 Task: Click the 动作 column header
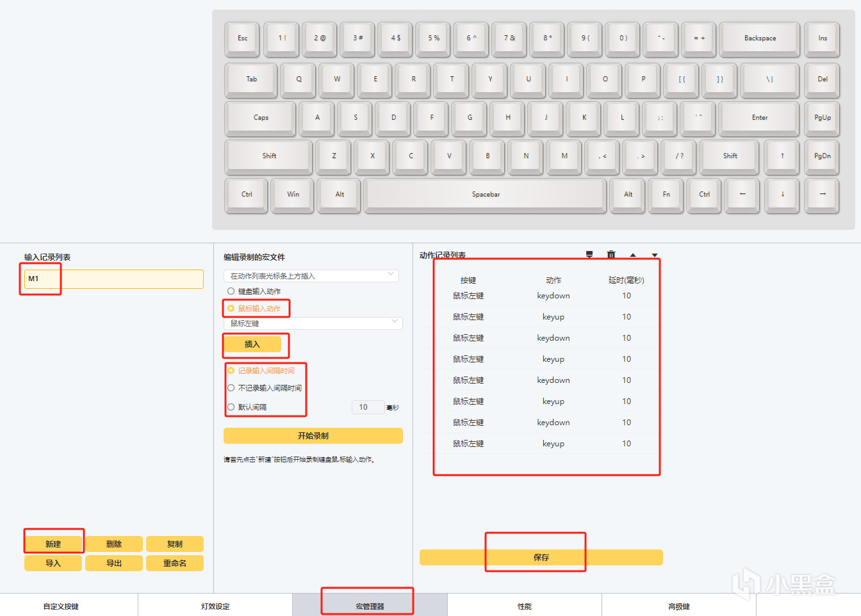pos(553,280)
